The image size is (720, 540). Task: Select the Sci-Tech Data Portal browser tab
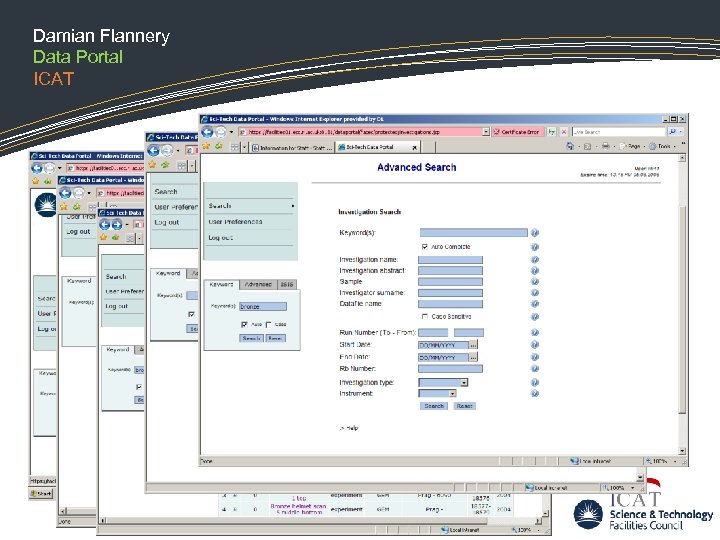pos(375,147)
